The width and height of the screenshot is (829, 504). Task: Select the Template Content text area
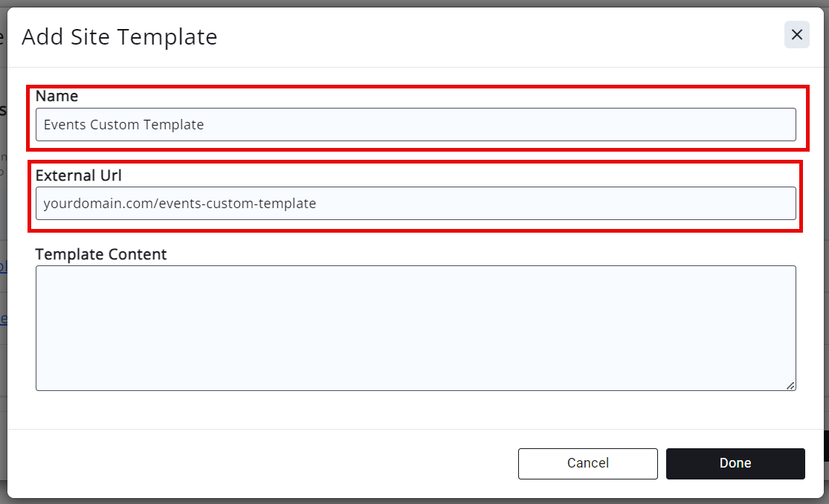click(416, 328)
